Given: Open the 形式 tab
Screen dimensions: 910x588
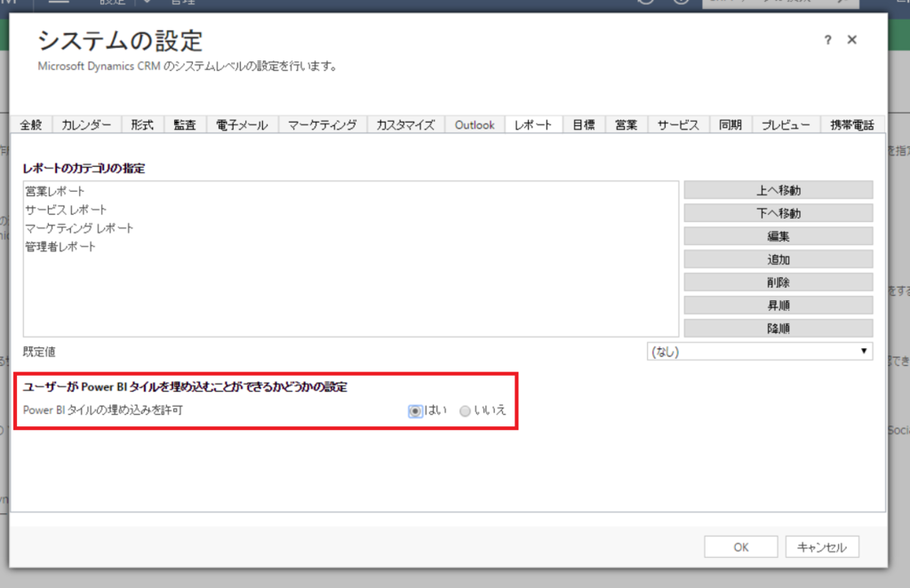Looking at the screenshot, I should [142, 124].
